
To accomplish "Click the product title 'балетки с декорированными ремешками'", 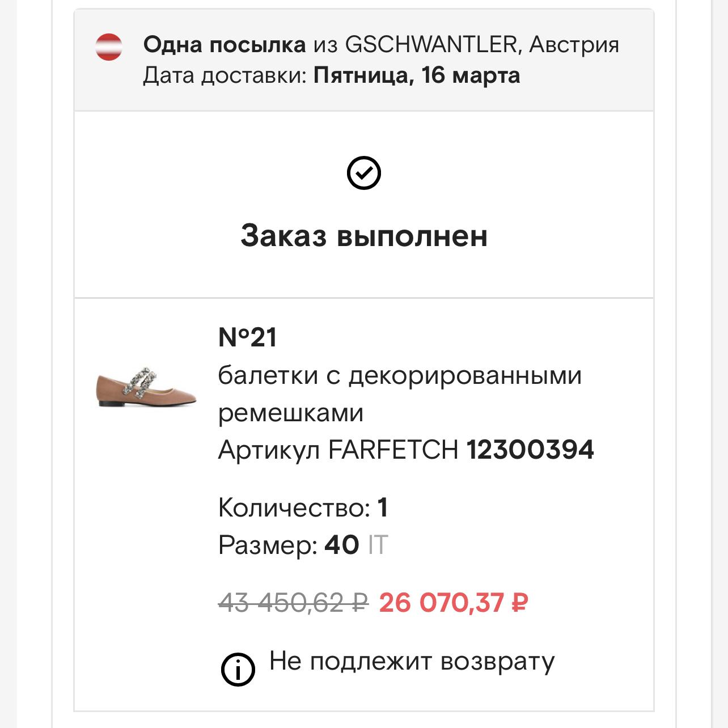I will pyautogui.click(x=399, y=393).
